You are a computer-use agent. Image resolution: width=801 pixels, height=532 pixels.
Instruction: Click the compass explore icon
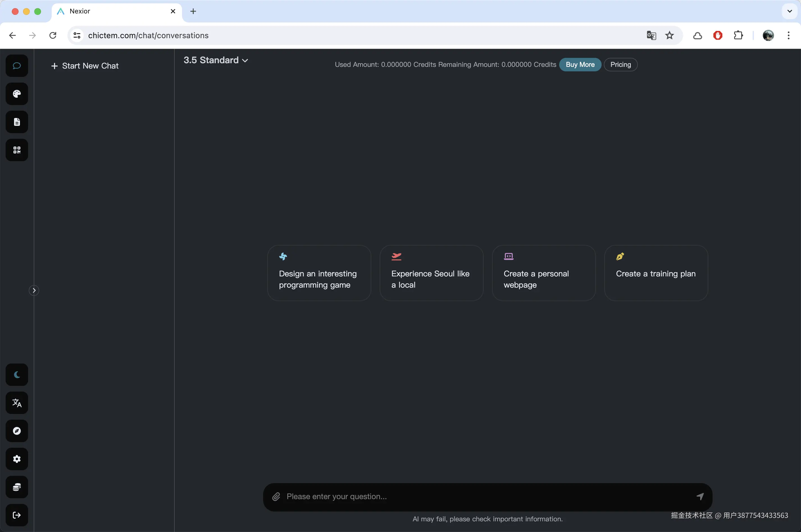[x=17, y=431]
